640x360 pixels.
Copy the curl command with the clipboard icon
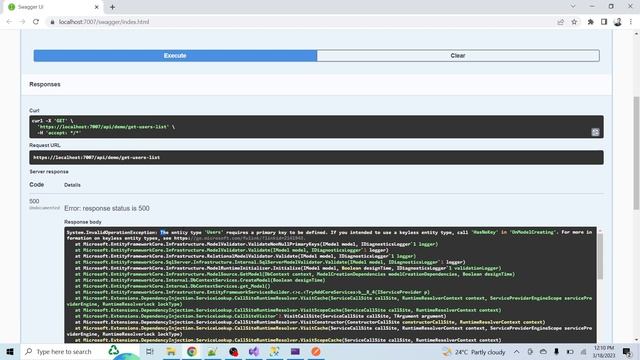pyautogui.click(x=595, y=132)
